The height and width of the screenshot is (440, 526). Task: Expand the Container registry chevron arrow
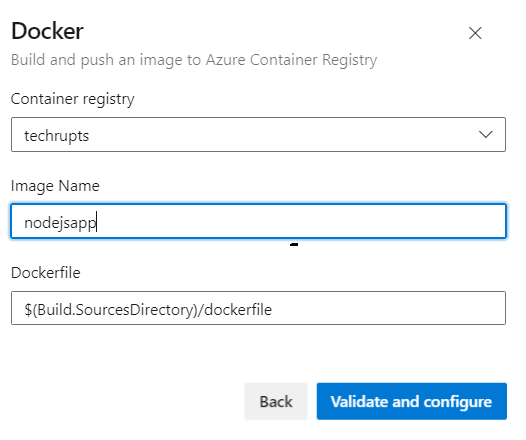[x=485, y=134]
